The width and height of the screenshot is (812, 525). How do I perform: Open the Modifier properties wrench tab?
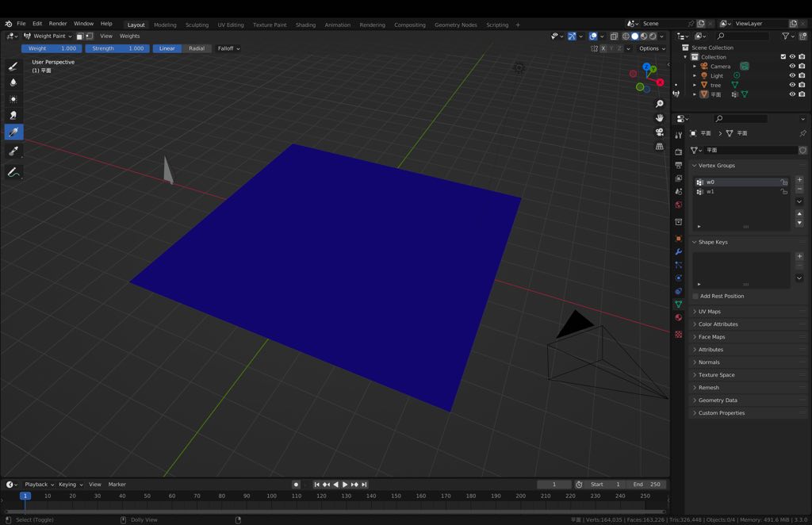coord(679,252)
